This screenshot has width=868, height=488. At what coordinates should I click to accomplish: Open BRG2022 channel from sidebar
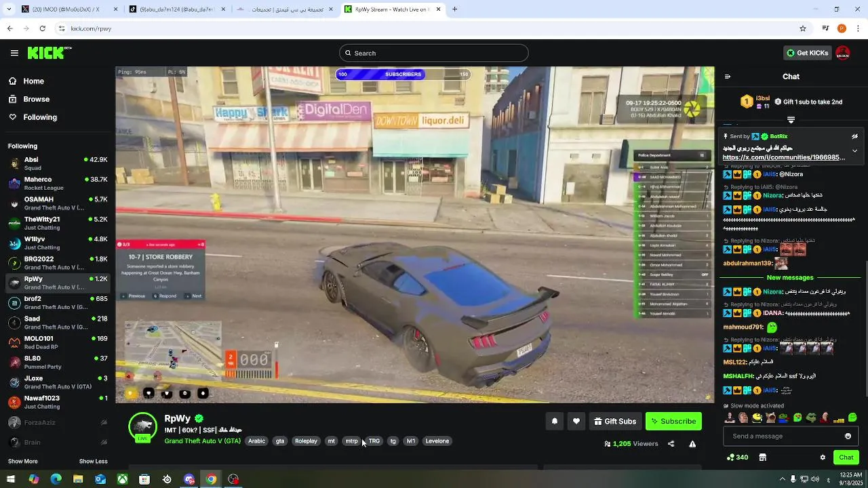(57, 263)
